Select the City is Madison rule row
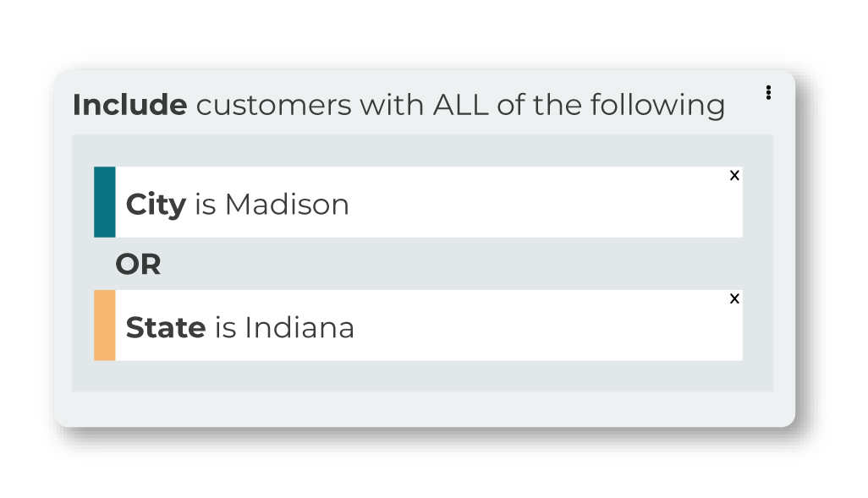This screenshot has height=498, width=868. (419, 202)
